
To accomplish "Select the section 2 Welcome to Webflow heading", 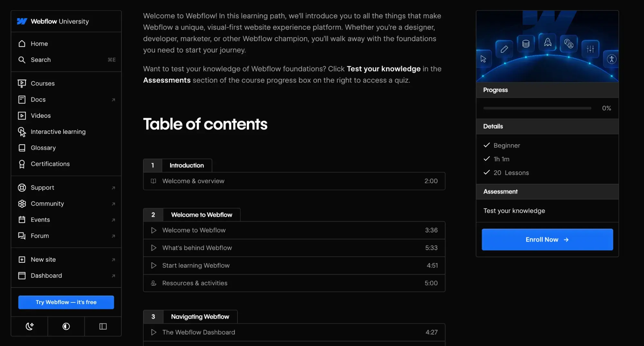I will 192,215.
